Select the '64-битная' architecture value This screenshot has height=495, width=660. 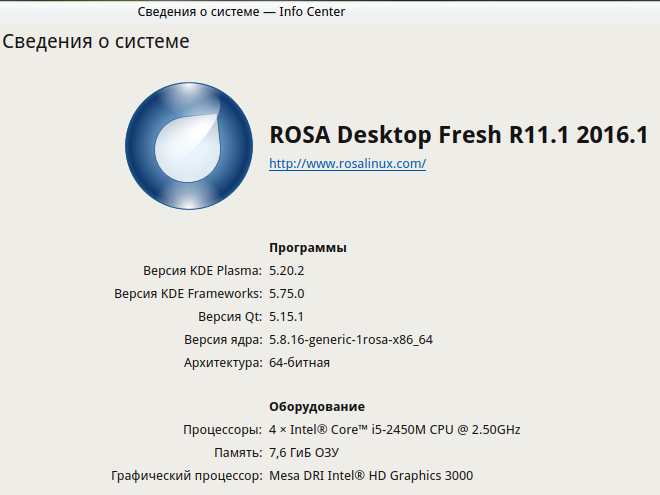(x=299, y=362)
